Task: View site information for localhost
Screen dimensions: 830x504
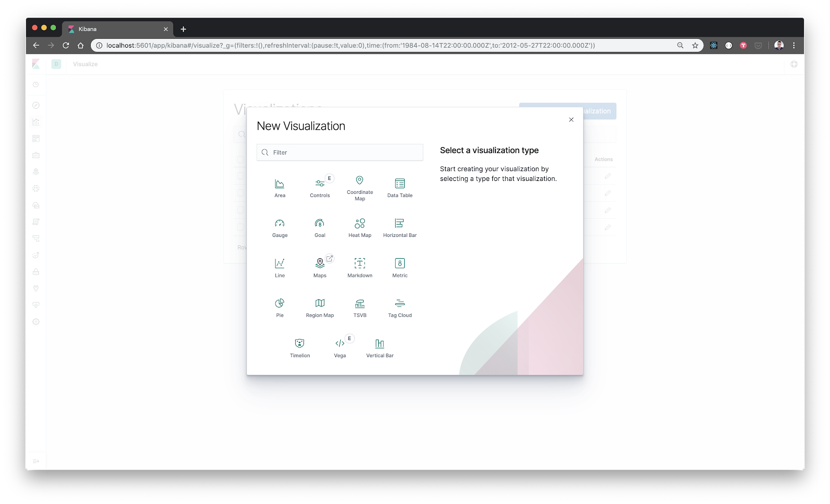Action: [99, 45]
